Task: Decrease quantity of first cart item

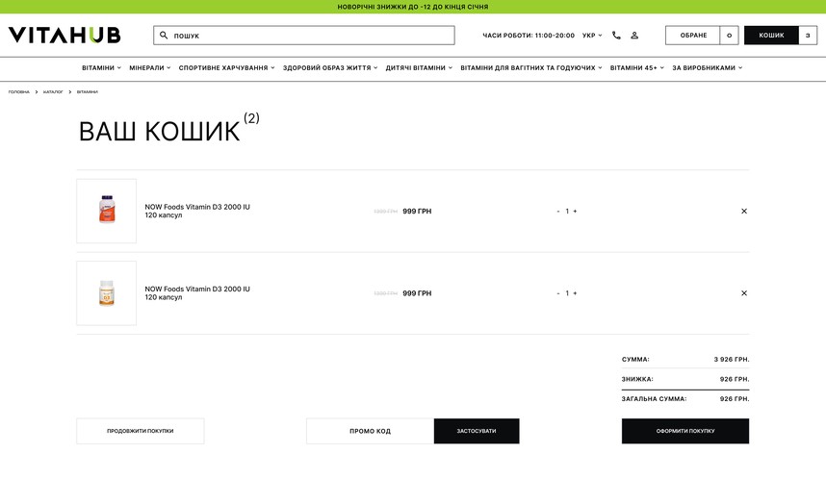Action: 557,211
